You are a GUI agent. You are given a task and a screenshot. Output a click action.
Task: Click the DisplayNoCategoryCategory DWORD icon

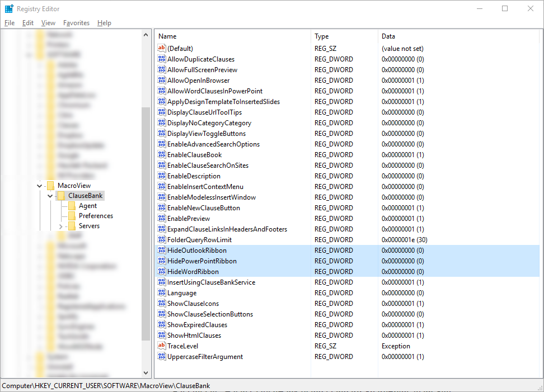point(161,122)
